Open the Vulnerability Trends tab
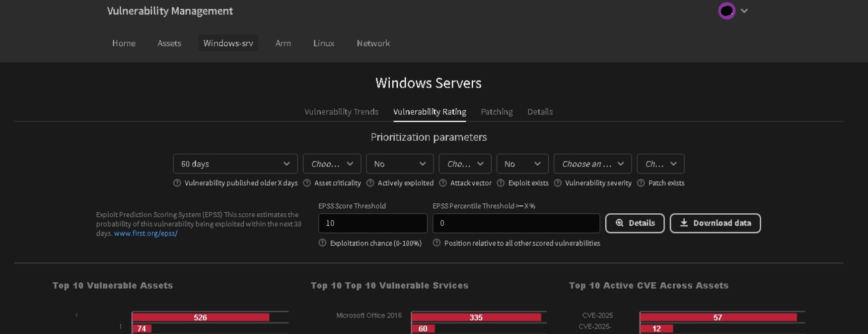 [341, 112]
